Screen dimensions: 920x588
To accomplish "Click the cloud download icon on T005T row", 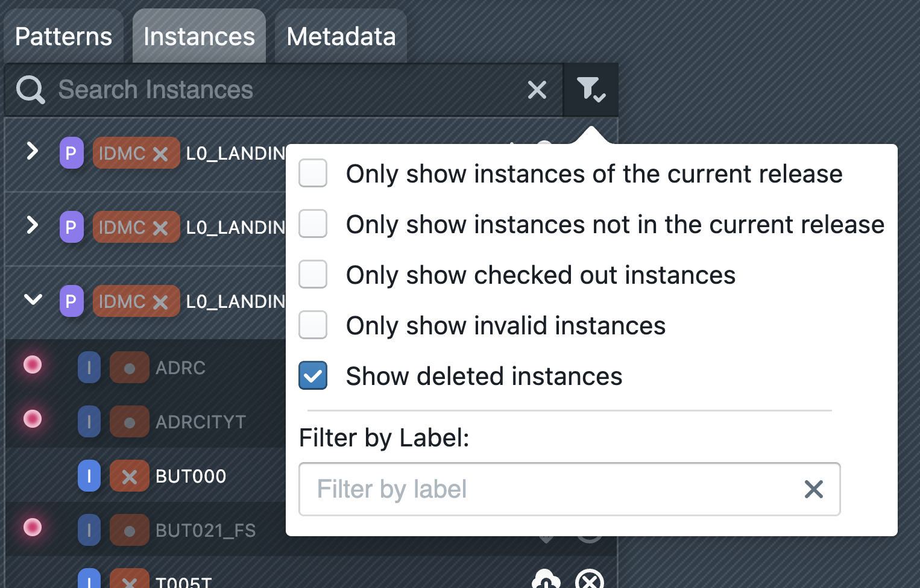I will tap(546, 580).
